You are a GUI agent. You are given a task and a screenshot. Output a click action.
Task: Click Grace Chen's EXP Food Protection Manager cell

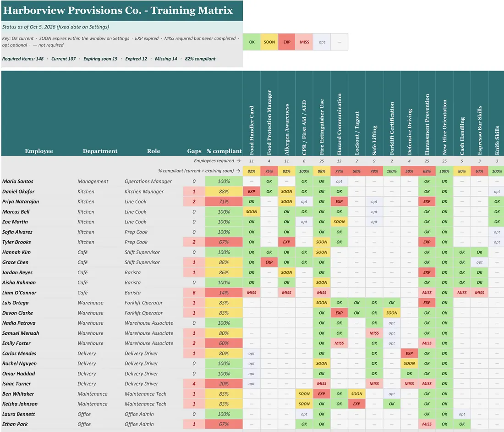(269, 262)
